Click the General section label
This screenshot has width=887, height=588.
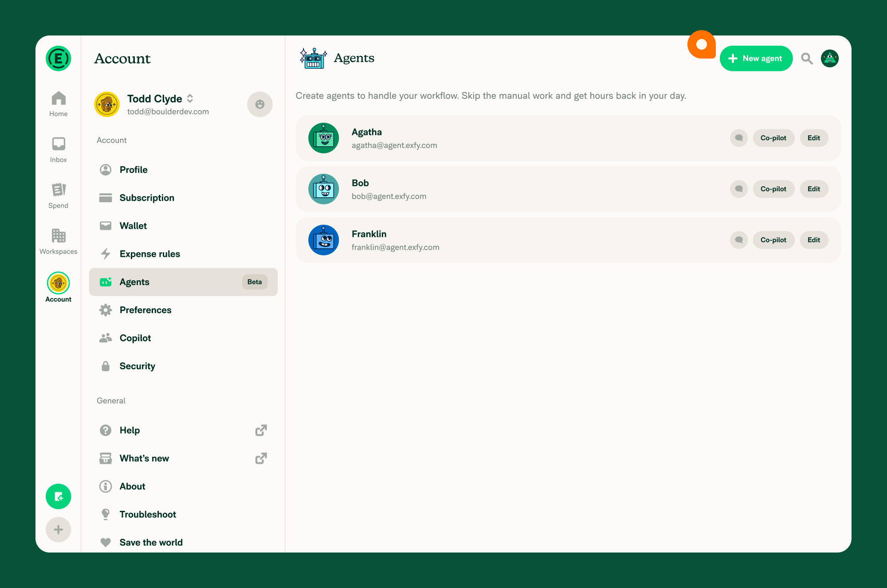click(x=111, y=401)
